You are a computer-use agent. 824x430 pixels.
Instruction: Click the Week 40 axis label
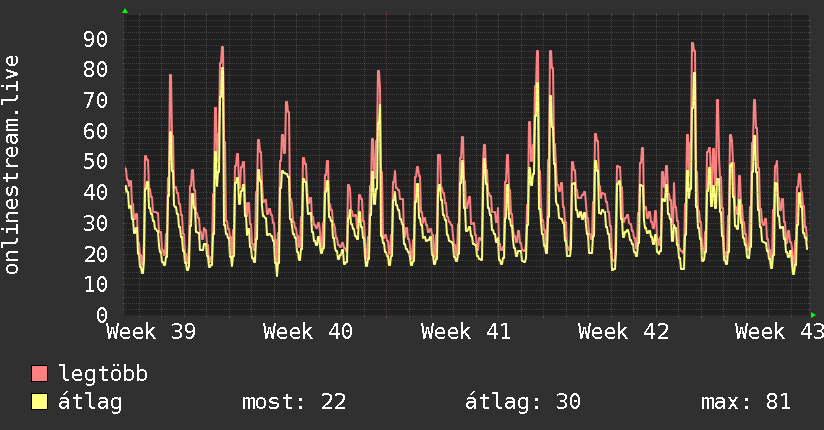(x=308, y=332)
